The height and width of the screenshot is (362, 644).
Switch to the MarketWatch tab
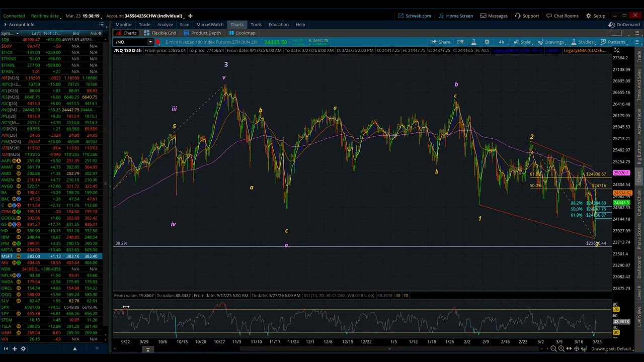point(210,24)
